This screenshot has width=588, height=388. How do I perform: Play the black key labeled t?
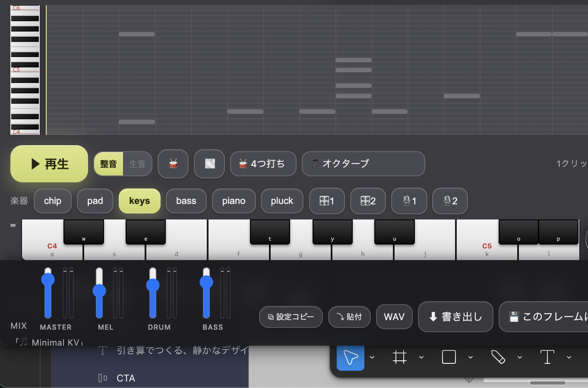tap(270, 232)
